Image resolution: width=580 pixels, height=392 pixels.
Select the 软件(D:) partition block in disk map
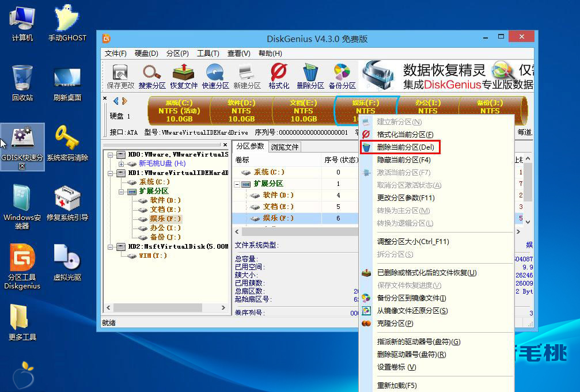pos(241,111)
